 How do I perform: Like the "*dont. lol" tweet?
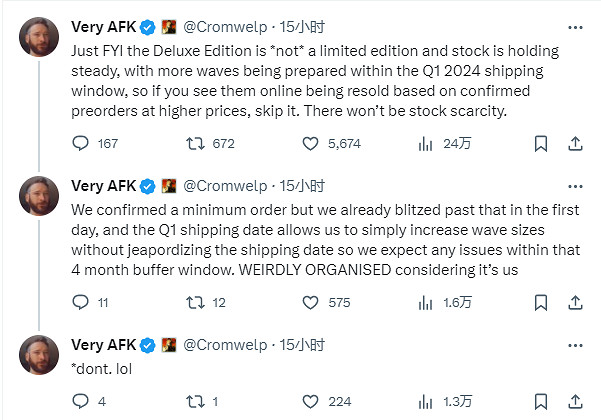(x=310, y=401)
